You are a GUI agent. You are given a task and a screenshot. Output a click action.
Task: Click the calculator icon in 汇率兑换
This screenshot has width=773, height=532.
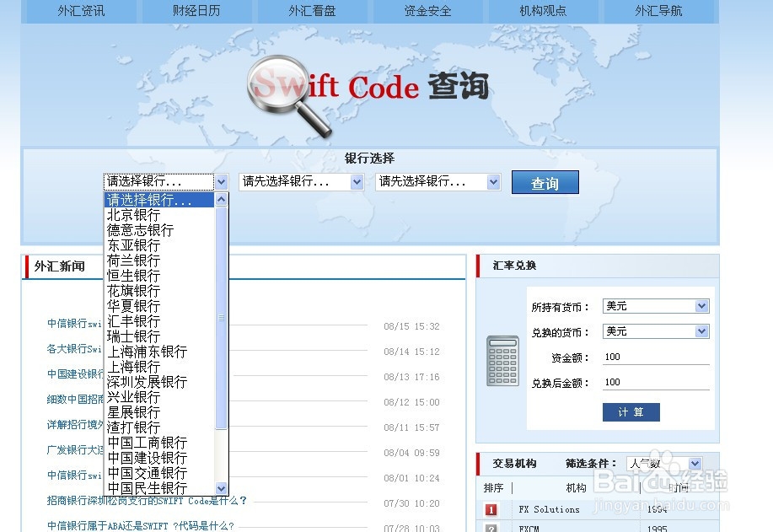coord(502,361)
